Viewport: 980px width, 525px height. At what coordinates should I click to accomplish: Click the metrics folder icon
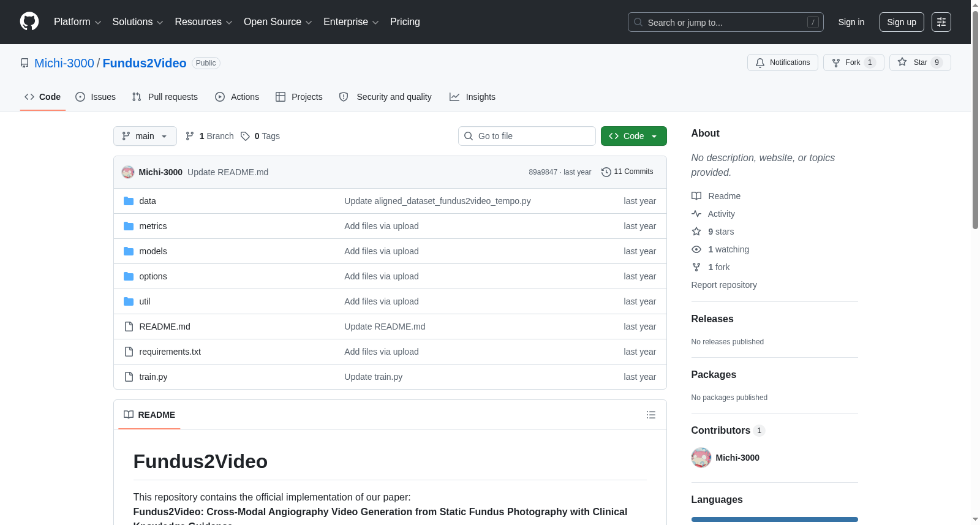(x=129, y=226)
